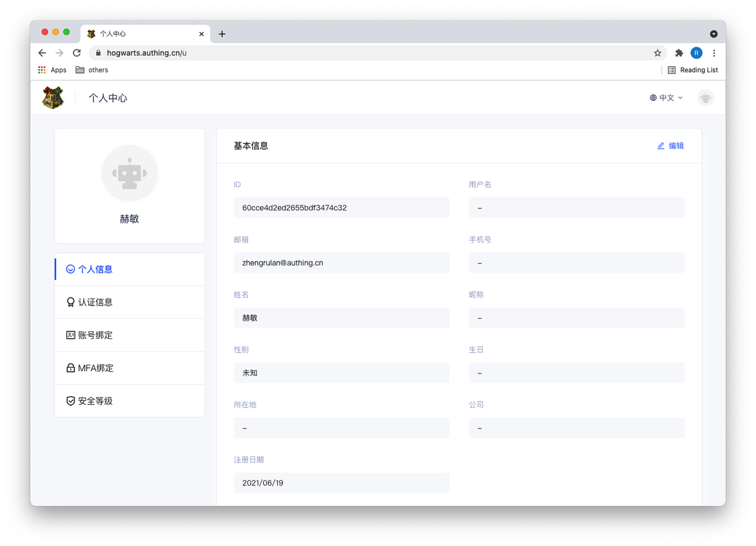
Task: Open the others bookmark folder
Action: pyautogui.click(x=92, y=70)
